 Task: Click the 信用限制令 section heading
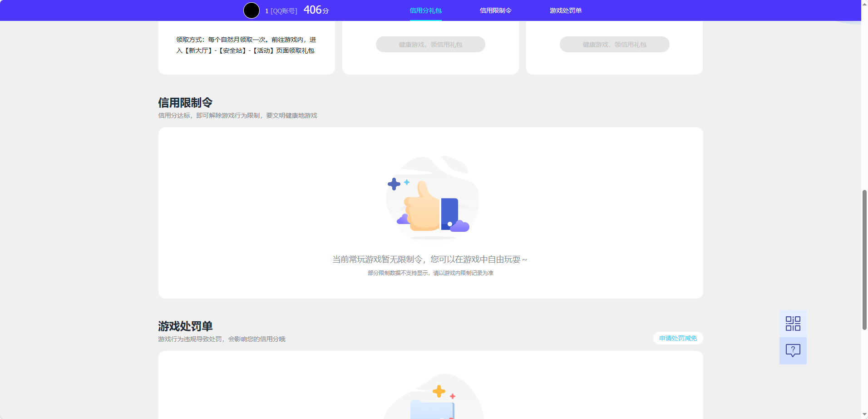[x=185, y=103]
